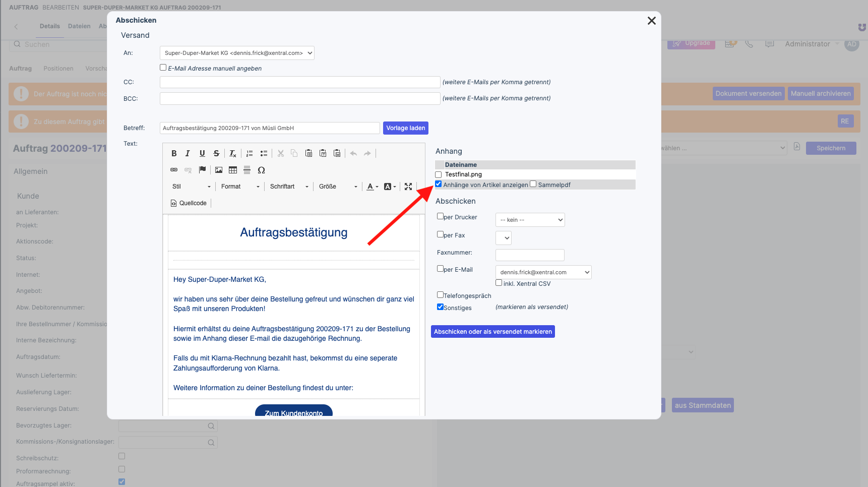The image size is (868, 487).
Task: Redo the editor action
Action: (367, 153)
